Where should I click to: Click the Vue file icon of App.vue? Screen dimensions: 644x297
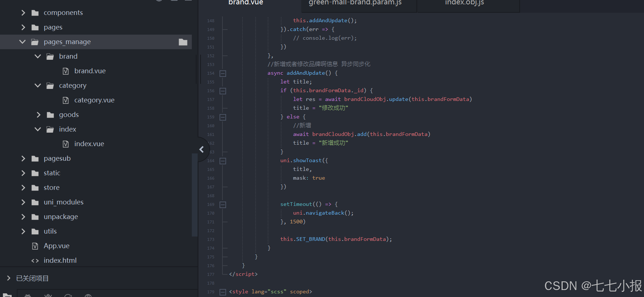coord(35,246)
